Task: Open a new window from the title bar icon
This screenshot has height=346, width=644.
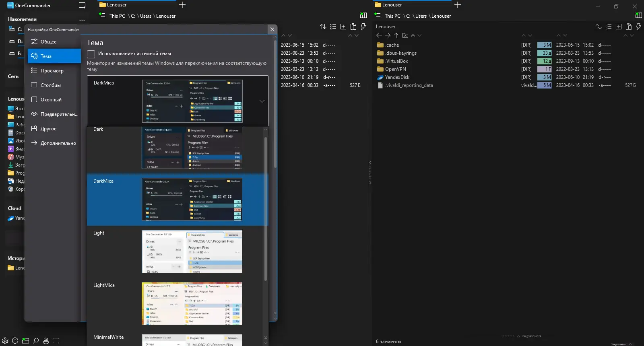Action: (x=82, y=6)
